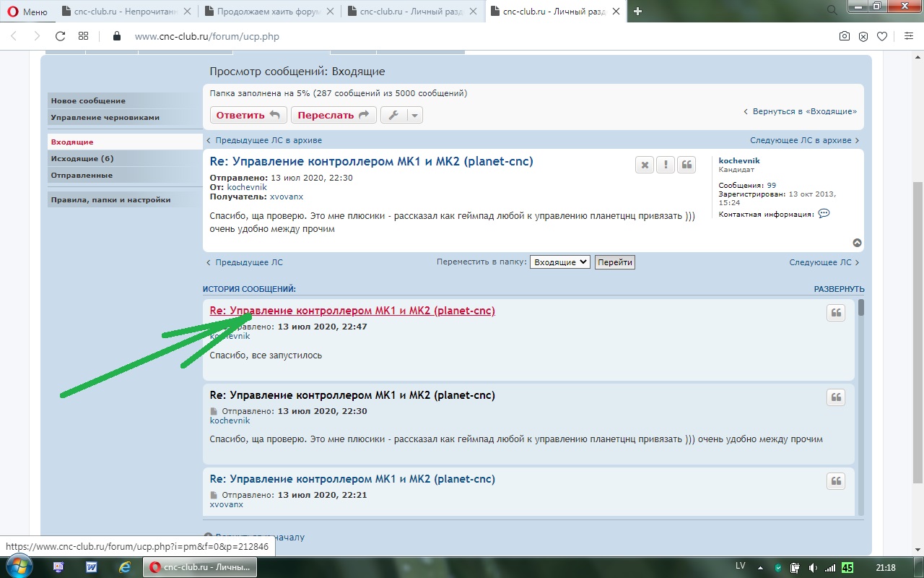The height and width of the screenshot is (578, 924).
Task: Click the Перейти button
Action: click(x=615, y=262)
